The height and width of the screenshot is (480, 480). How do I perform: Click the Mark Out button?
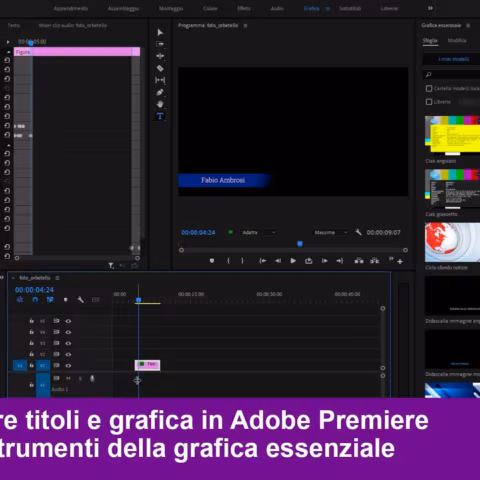242,261
